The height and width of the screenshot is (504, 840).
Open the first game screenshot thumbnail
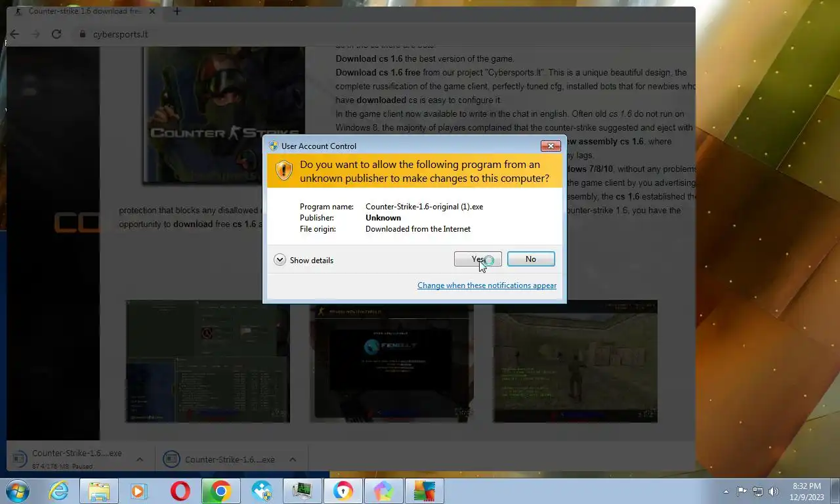[x=208, y=361]
